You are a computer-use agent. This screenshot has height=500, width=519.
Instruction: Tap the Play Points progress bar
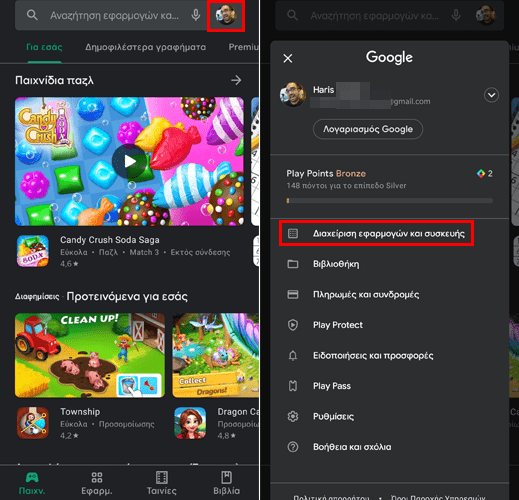389,201
